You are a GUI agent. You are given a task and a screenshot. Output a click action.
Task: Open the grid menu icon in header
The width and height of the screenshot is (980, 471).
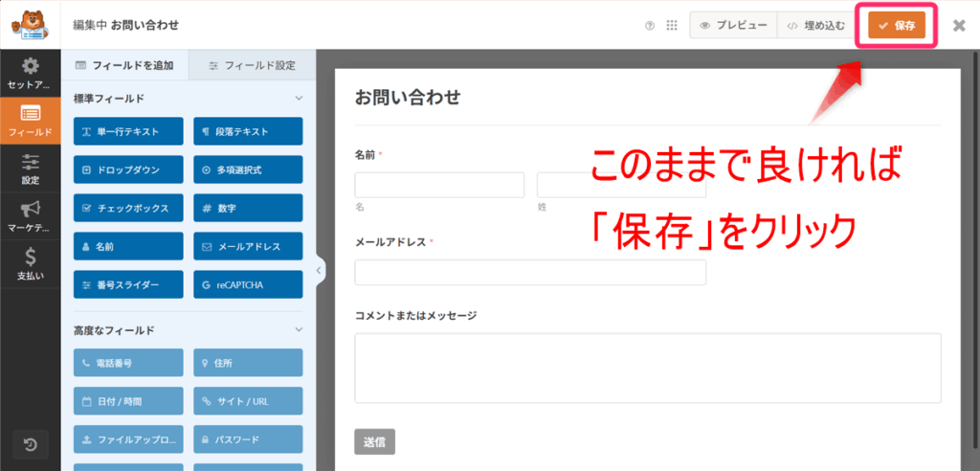tap(672, 26)
